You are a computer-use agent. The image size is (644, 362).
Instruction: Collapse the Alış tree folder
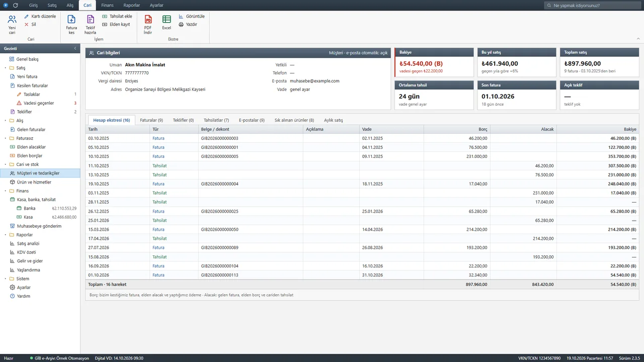point(5,121)
